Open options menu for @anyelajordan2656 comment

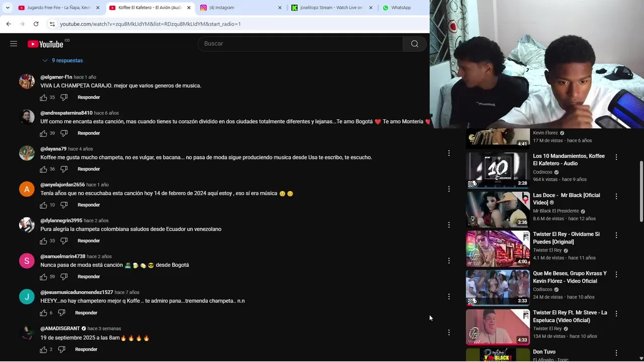(x=449, y=189)
